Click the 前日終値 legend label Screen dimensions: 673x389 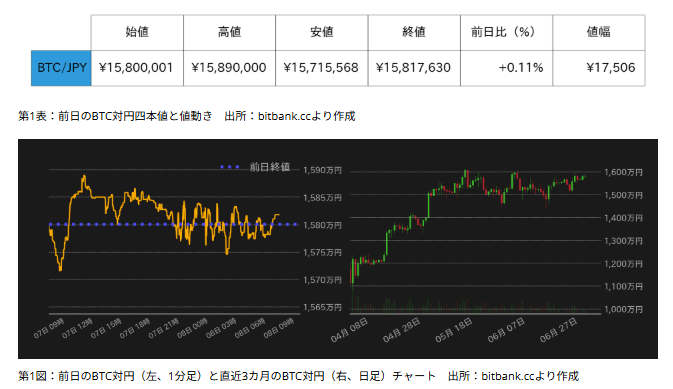click(270, 167)
